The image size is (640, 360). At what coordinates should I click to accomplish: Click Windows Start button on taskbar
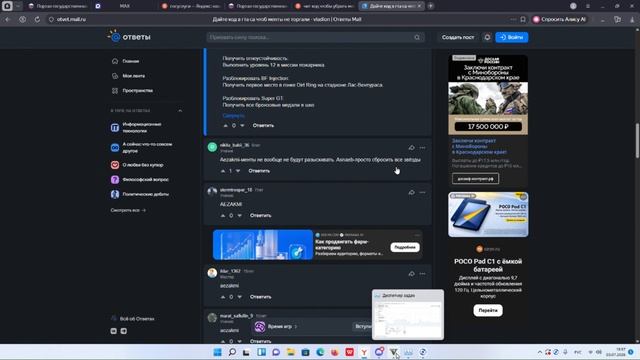tap(218, 352)
